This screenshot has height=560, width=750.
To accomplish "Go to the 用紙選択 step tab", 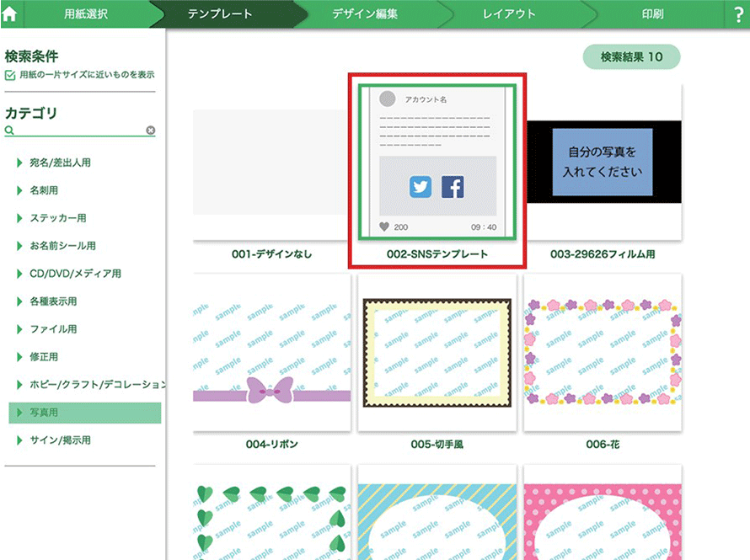I will point(85,14).
